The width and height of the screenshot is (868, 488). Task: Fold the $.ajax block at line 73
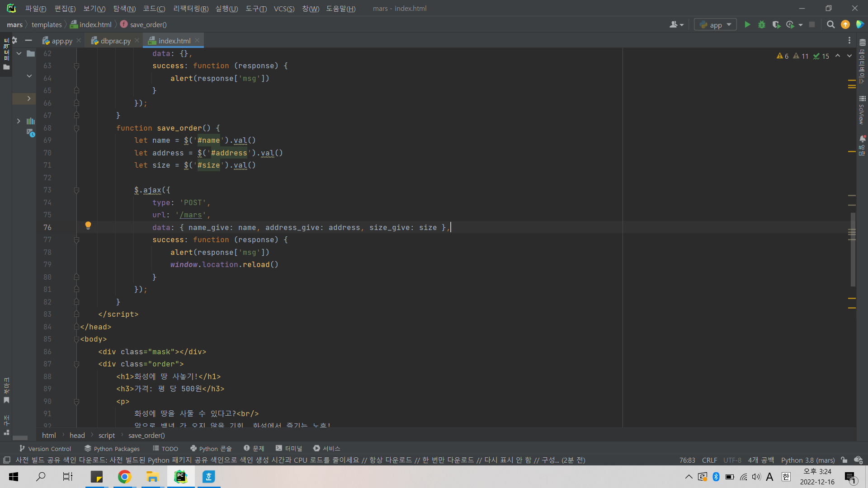pyautogui.click(x=76, y=190)
